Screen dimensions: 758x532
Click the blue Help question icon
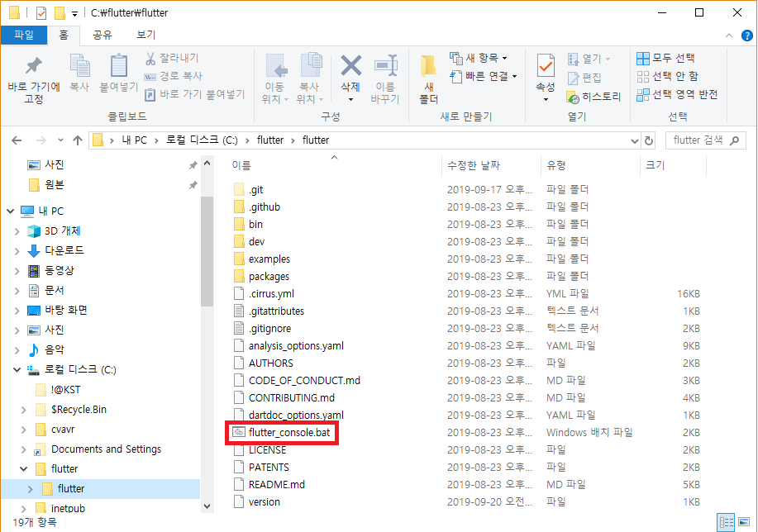[747, 36]
